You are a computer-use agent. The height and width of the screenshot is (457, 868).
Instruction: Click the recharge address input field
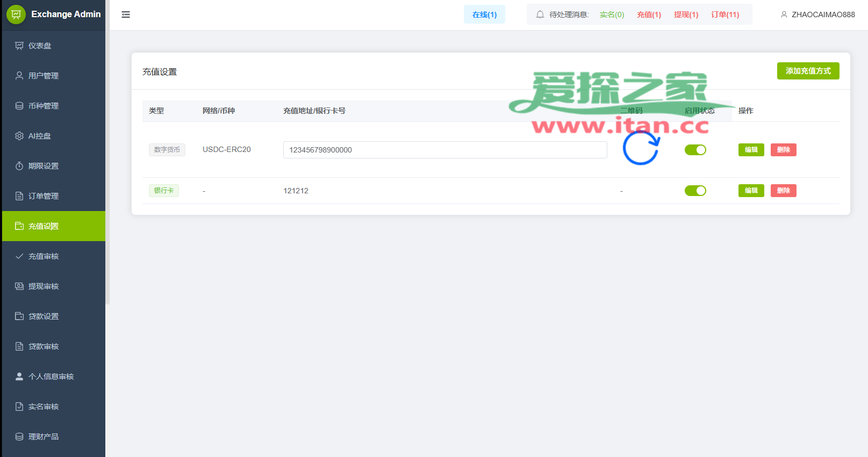click(444, 150)
